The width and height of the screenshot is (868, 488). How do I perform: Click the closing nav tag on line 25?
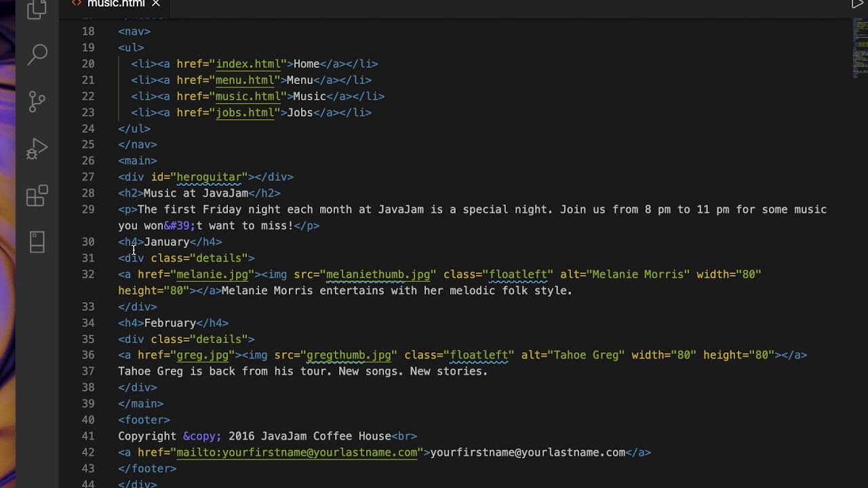point(138,144)
